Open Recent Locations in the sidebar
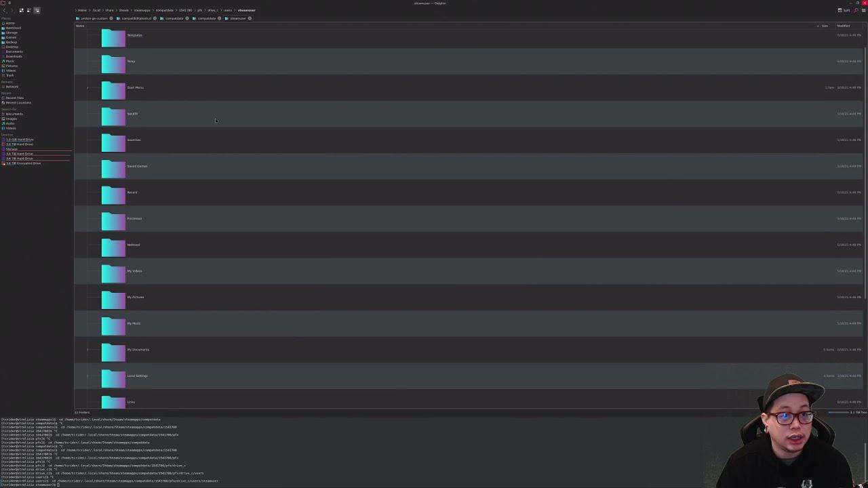Screen dimensions: 868x488 (x=17, y=102)
